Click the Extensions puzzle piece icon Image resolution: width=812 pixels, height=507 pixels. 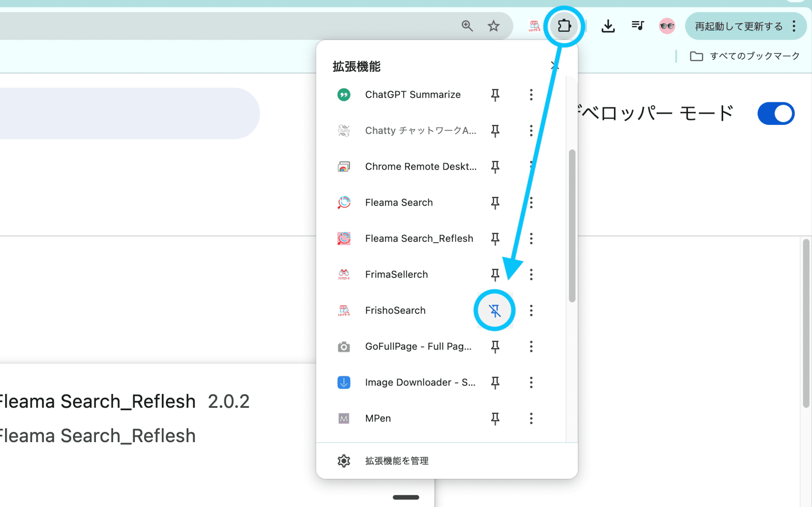click(564, 26)
